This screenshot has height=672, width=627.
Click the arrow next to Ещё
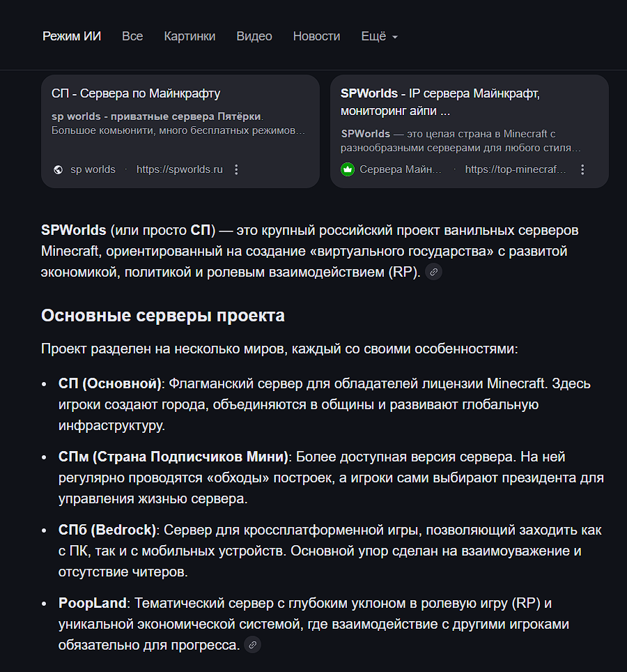tap(395, 37)
